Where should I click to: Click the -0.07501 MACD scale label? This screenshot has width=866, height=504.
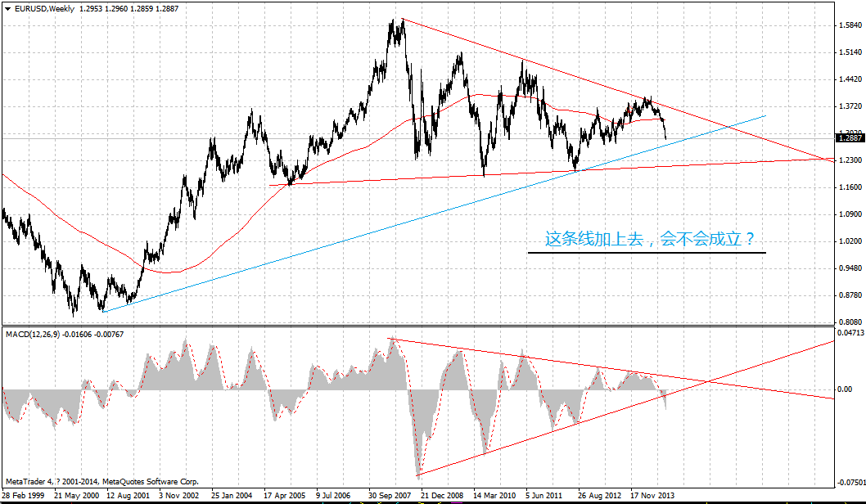pos(850,483)
